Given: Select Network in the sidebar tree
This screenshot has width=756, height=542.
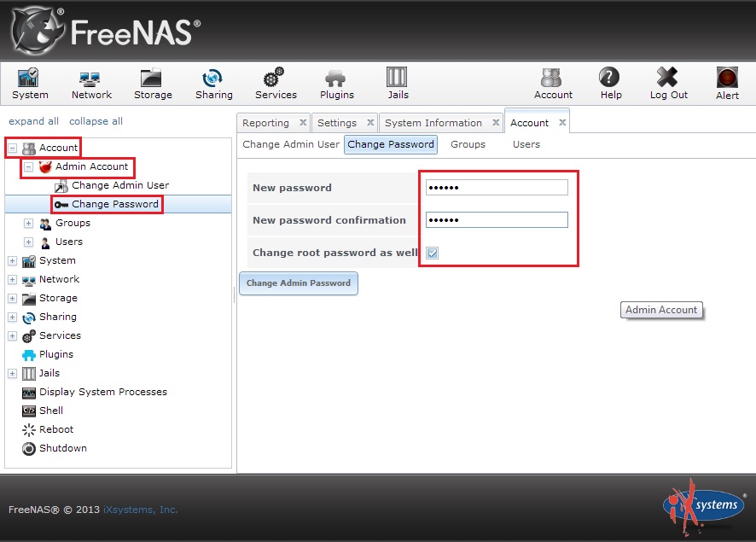Looking at the screenshot, I should pos(50,280).
